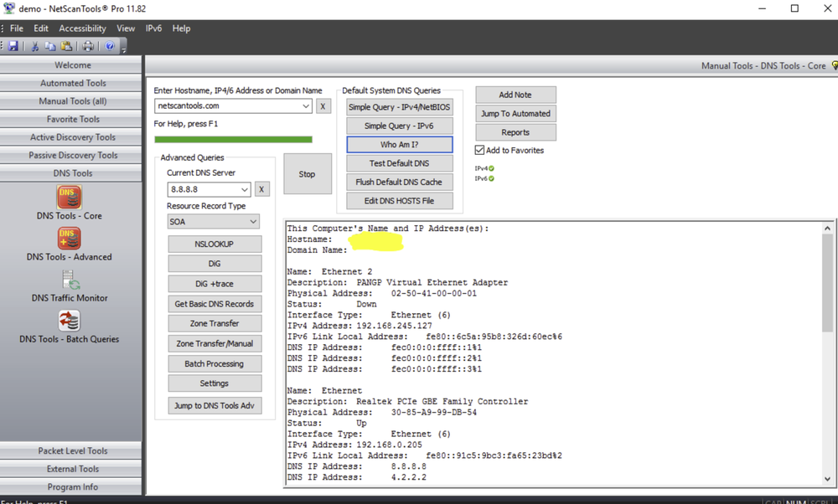
Task: Click the DiG button
Action: 215,264
